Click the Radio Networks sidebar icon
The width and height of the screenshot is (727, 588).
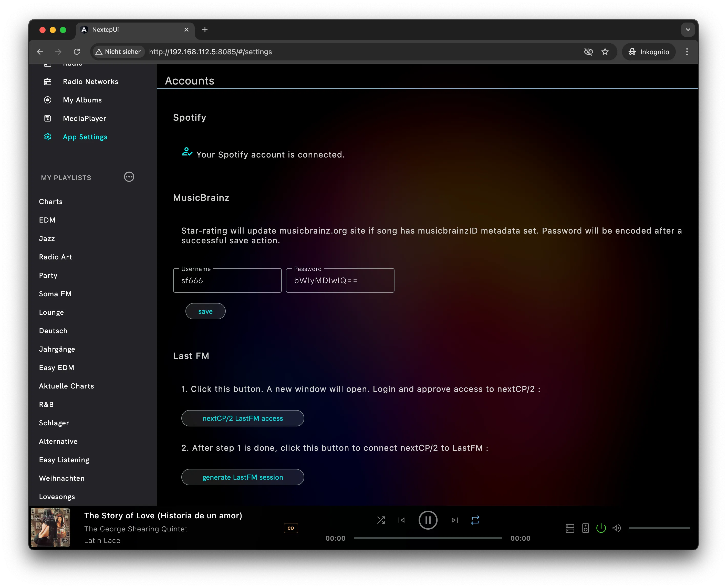coord(48,82)
